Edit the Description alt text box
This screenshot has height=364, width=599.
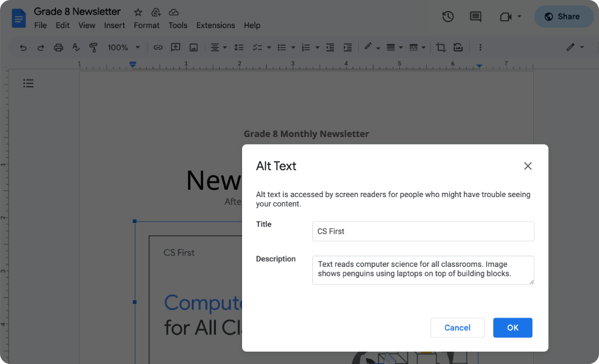tap(423, 270)
